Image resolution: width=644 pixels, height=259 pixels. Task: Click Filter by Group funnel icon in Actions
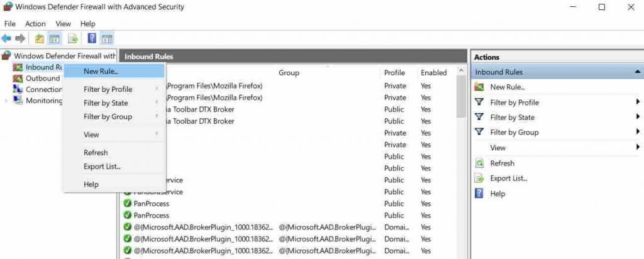(479, 132)
